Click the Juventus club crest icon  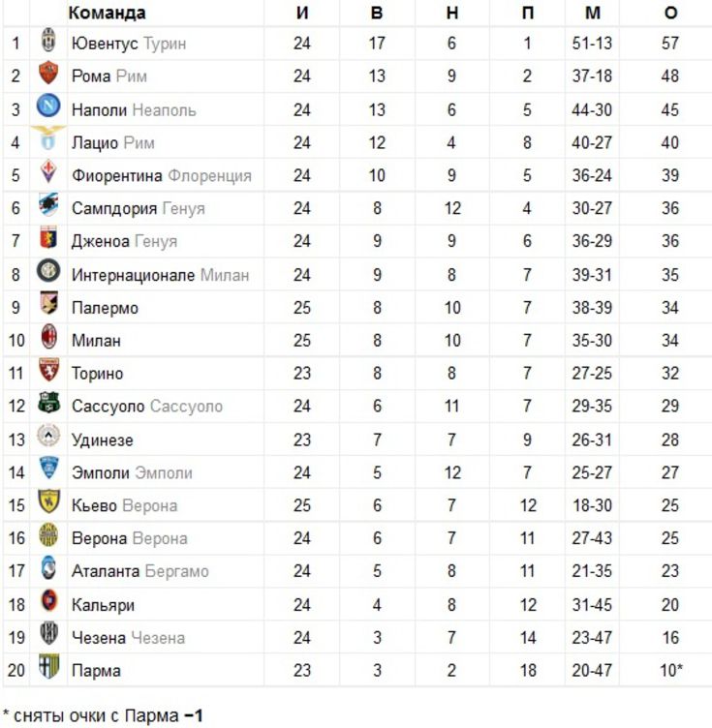(48, 40)
